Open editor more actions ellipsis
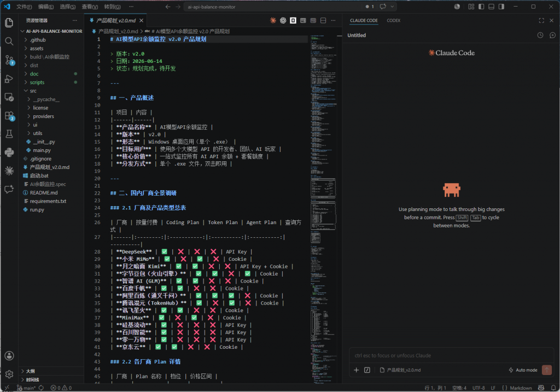This screenshot has height=392, width=560. tap(333, 20)
